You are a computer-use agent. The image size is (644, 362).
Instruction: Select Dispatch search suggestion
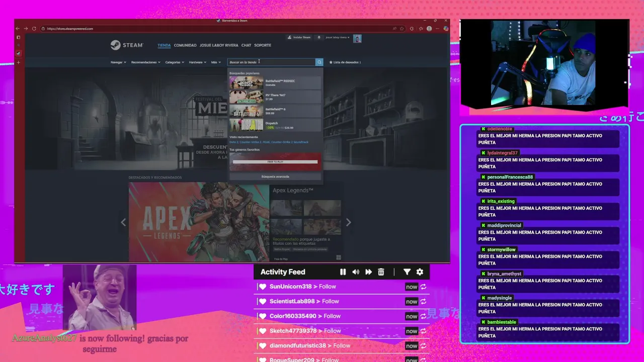(x=275, y=125)
